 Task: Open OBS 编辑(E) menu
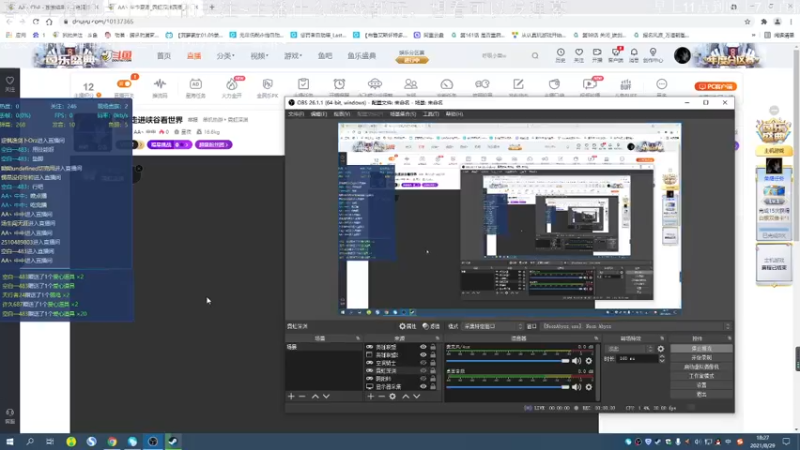tap(318, 114)
